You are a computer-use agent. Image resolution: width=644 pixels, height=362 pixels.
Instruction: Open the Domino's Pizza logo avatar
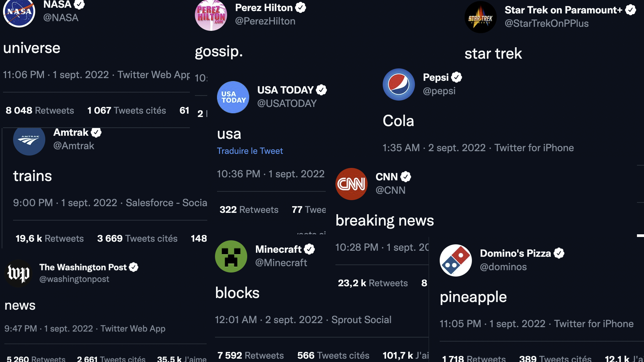pyautogui.click(x=456, y=260)
